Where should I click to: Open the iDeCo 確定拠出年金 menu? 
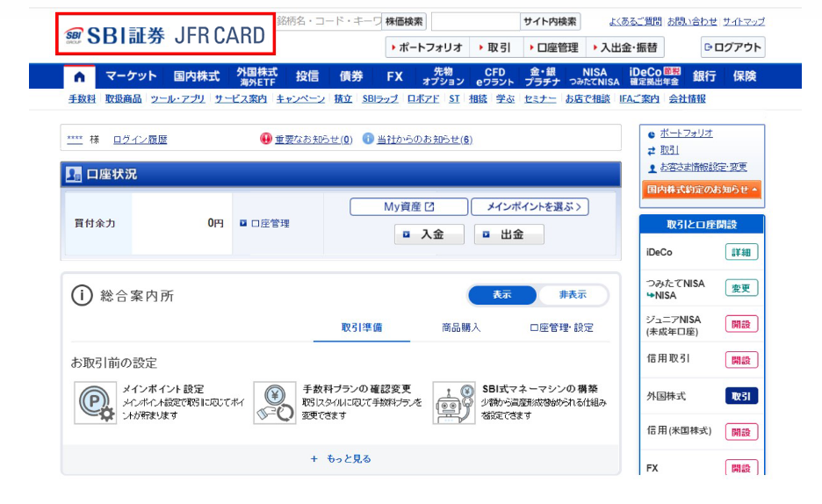pos(655,76)
